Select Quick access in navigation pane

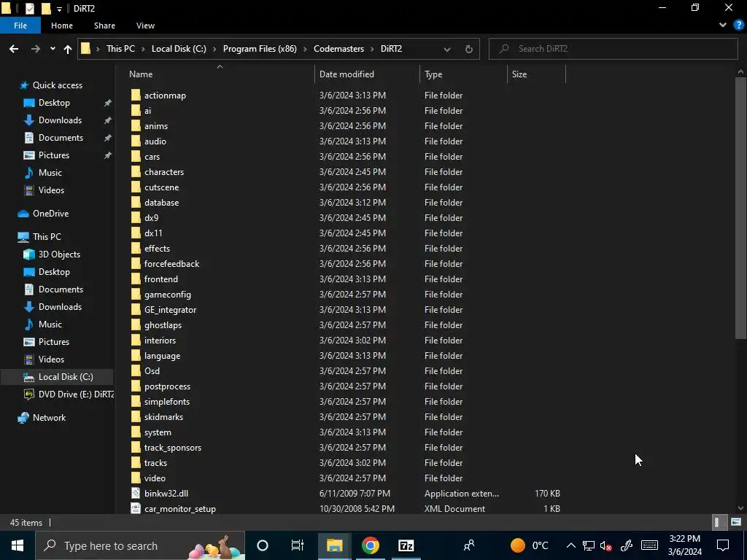point(57,85)
